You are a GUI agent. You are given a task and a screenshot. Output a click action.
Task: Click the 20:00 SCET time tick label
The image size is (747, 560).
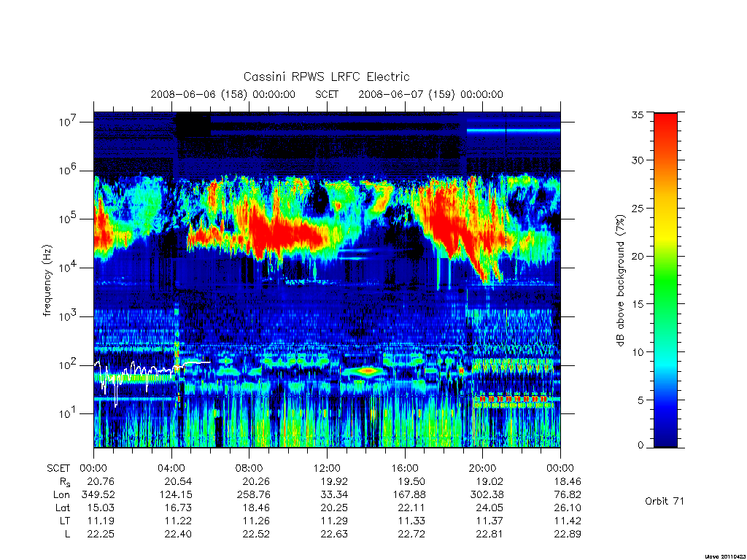click(483, 468)
